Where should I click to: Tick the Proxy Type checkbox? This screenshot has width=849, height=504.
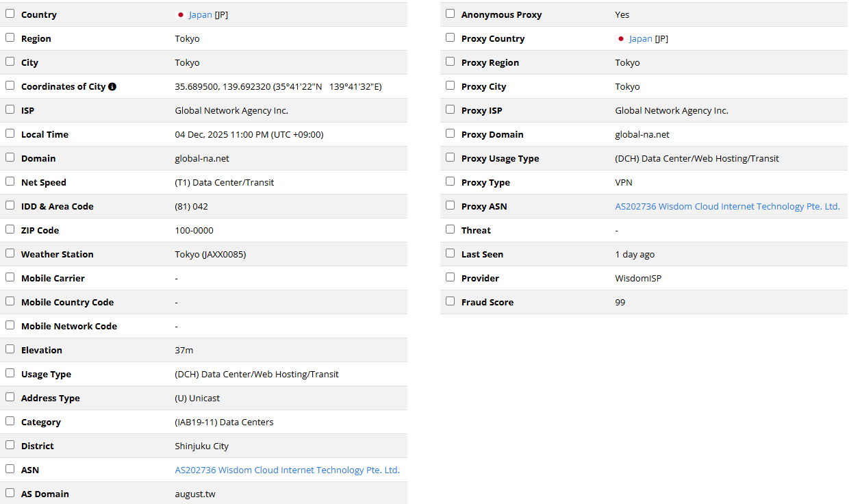tap(450, 181)
